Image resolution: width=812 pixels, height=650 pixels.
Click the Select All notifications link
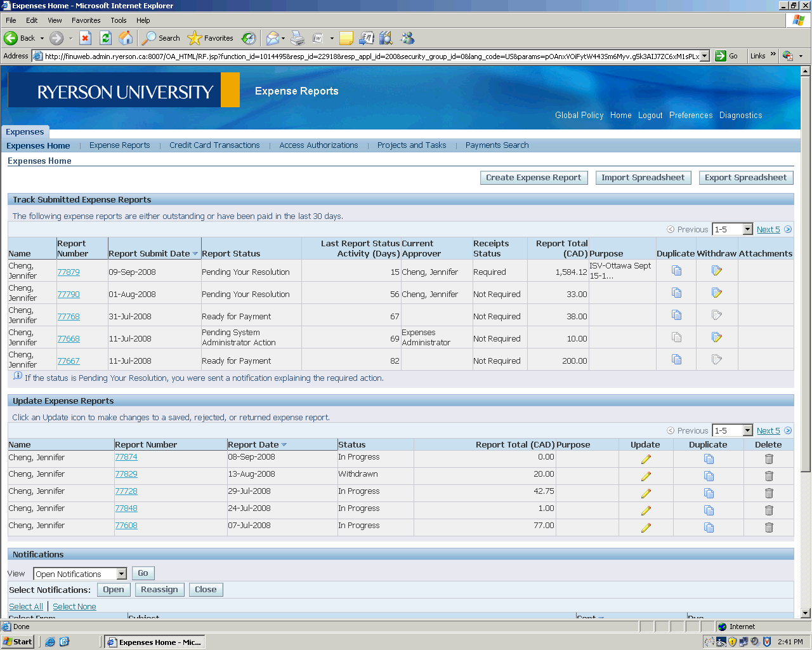(x=26, y=607)
